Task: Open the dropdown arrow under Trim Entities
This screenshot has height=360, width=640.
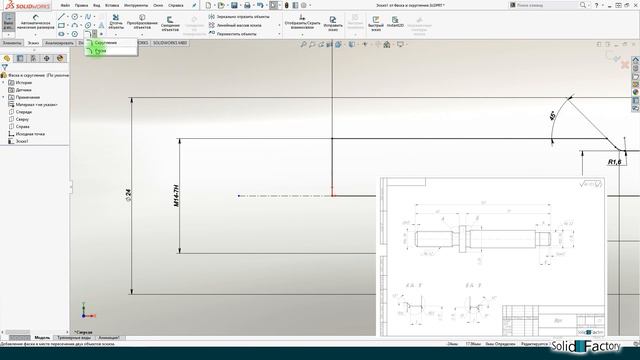Action: [x=116, y=35]
